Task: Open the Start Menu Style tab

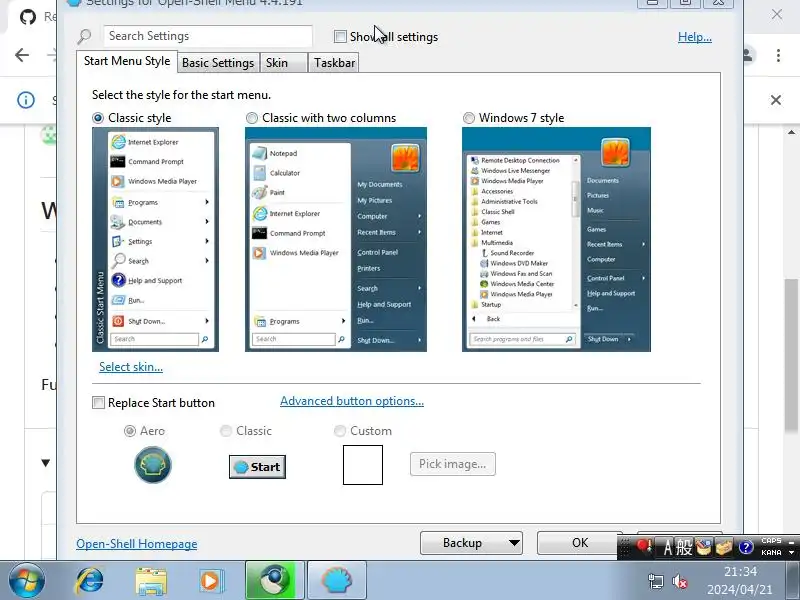Action: (127, 61)
